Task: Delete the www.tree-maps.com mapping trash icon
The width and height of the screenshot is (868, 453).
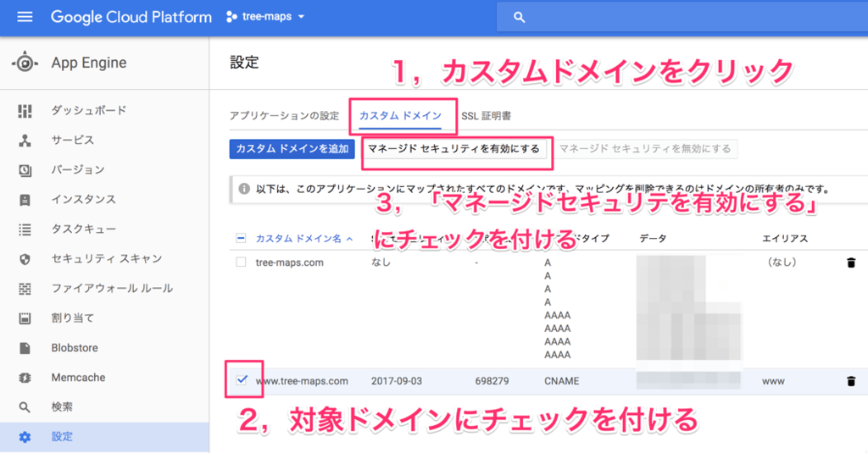Action: pos(851,381)
